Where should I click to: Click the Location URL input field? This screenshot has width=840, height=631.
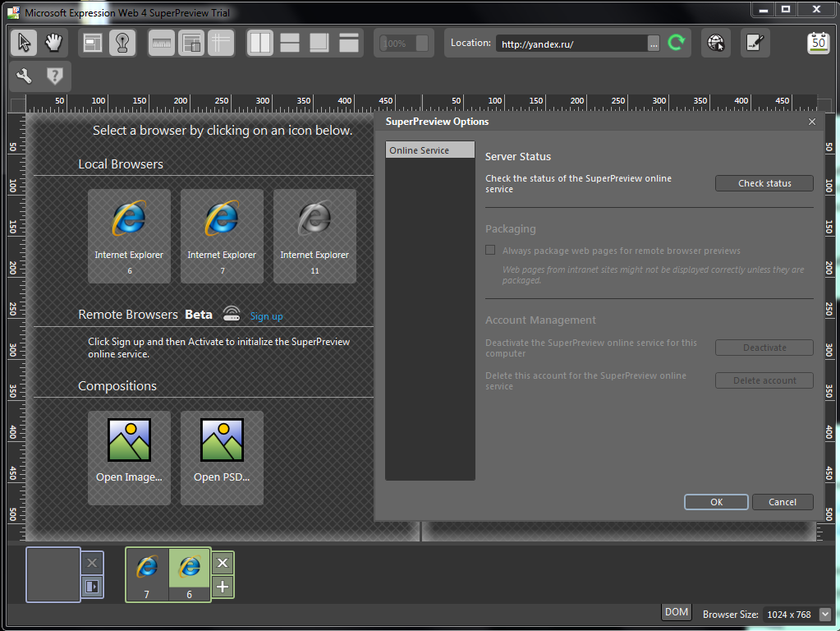[571, 44]
